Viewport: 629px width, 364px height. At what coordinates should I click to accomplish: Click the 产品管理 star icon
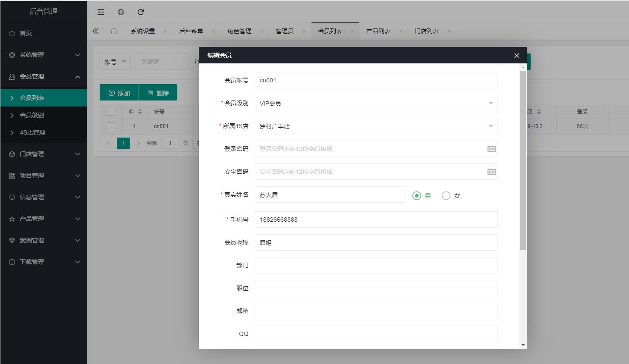coord(12,219)
